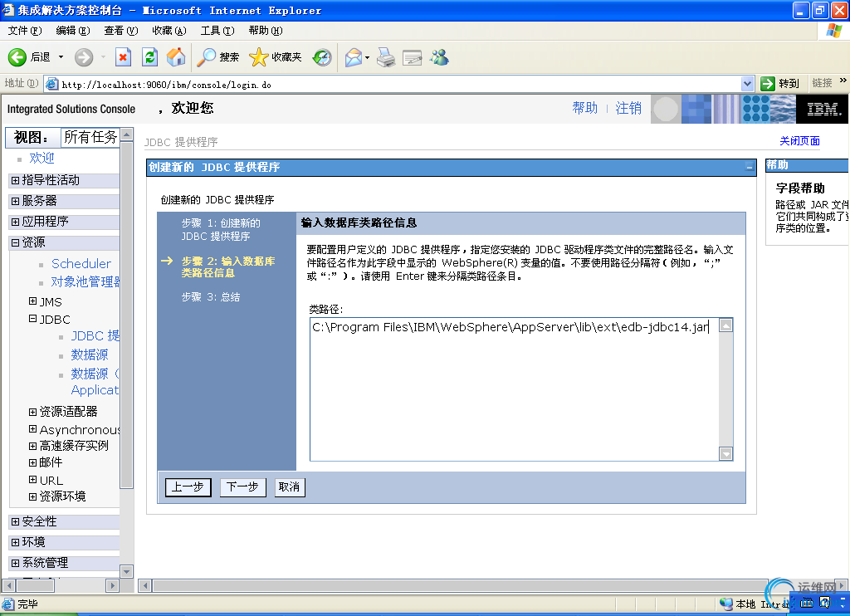Open the 工具(T) menu
The width and height of the screenshot is (850, 616).
(x=217, y=31)
